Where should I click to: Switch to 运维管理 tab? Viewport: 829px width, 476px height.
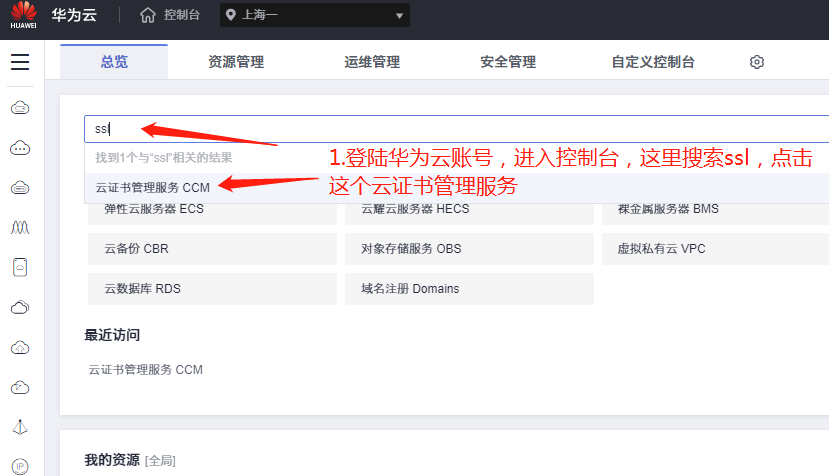point(372,62)
